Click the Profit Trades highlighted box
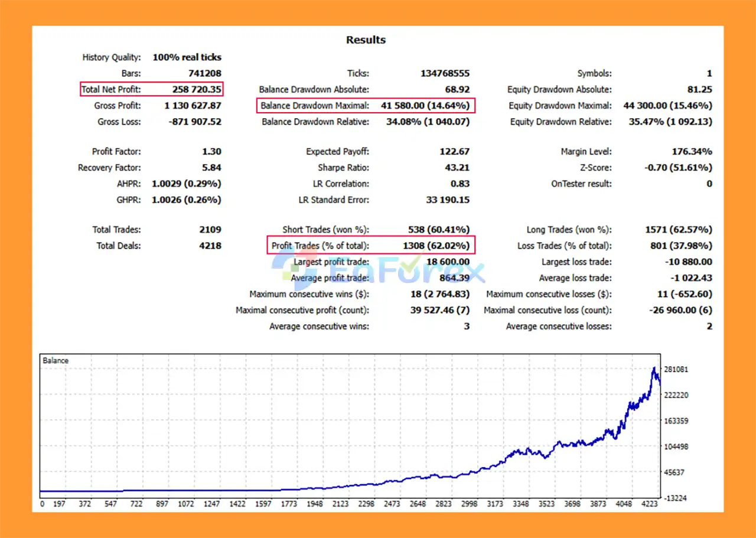This screenshot has height=538, width=756. click(x=371, y=246)
